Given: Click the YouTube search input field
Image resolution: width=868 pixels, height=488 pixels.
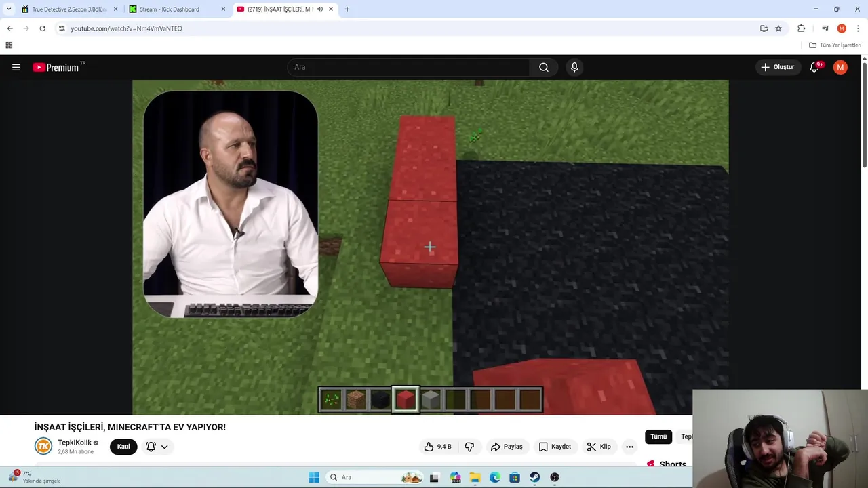Looking at the screenshot, I should click(409, 67).
